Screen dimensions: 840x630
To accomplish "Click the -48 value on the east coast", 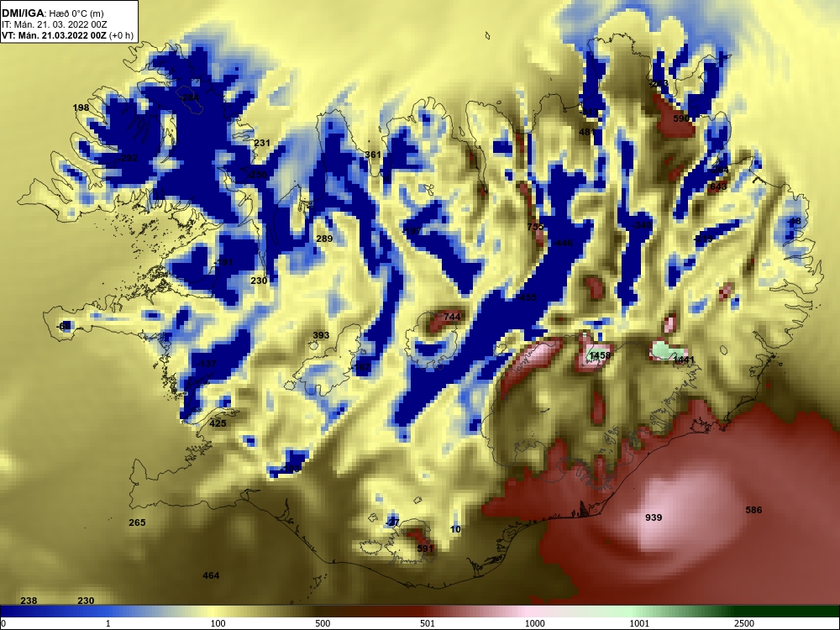I will tap(794, 222).
